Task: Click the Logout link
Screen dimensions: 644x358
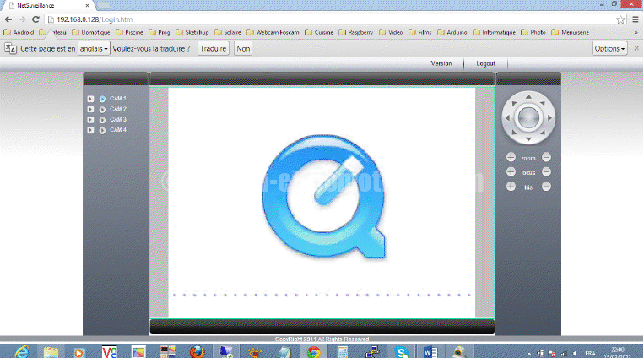Action: [x=485, y=63]
